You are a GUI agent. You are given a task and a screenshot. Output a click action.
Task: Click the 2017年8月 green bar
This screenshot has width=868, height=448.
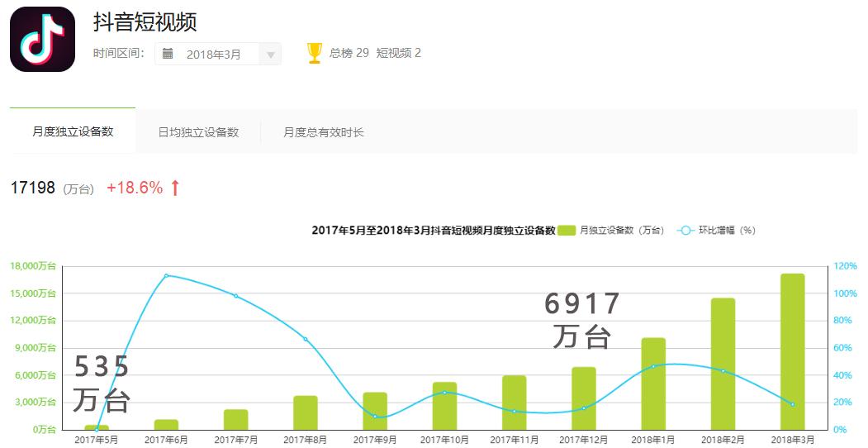306,412
